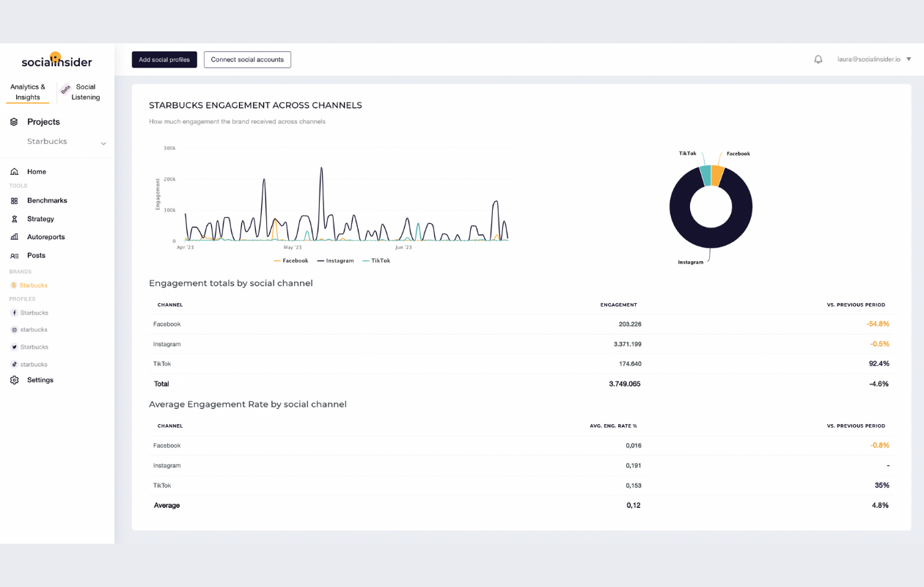Open the starbucks TikTok profile

pos(34,365)
